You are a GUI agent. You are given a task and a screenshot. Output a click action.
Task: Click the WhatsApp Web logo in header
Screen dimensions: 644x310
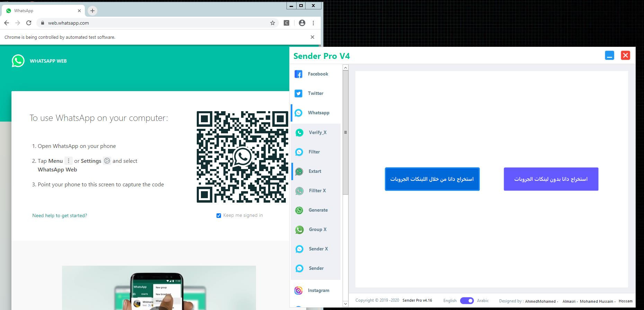click(18, 61)
